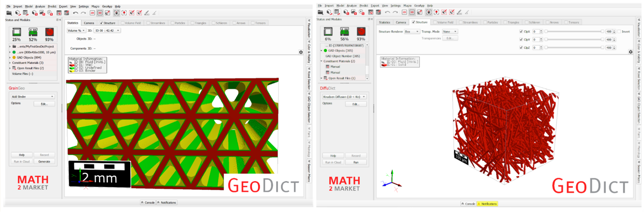This screenshot has height=212, width=644.
Task: Toggle Streamlines checkbox in left window
Action: 148,23
